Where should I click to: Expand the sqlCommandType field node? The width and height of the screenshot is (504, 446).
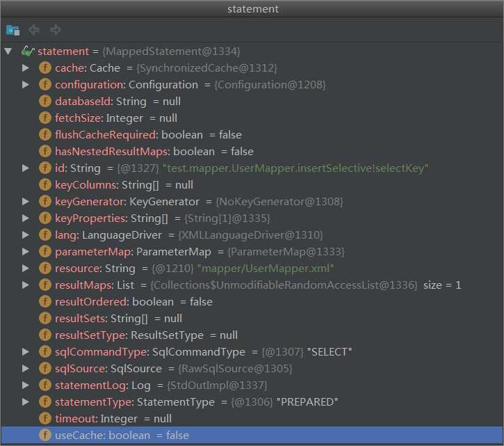coord(26,352)
